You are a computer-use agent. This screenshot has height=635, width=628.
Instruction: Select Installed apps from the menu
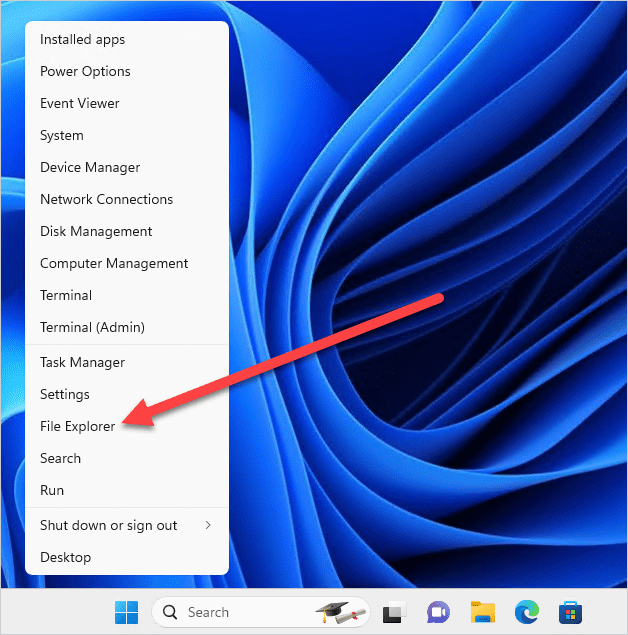coord(127,39)
